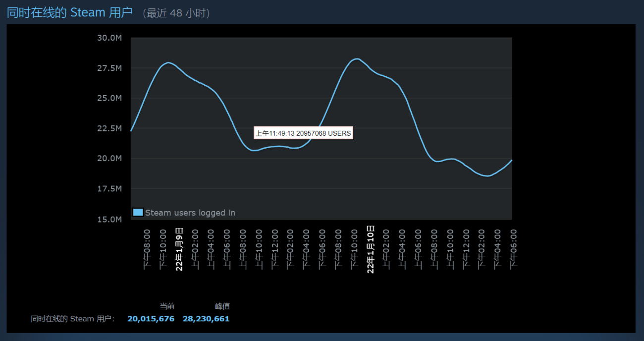This screenshot has height=341, width=644.
Task: Click the '同时在线的 Steam 用户:' row label
Action: point(73,319)
